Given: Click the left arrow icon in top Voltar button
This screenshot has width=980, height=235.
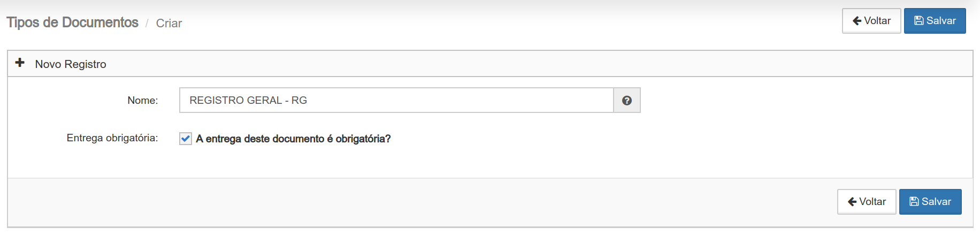Looking at the screenshot, I should (x=857, y=21).
